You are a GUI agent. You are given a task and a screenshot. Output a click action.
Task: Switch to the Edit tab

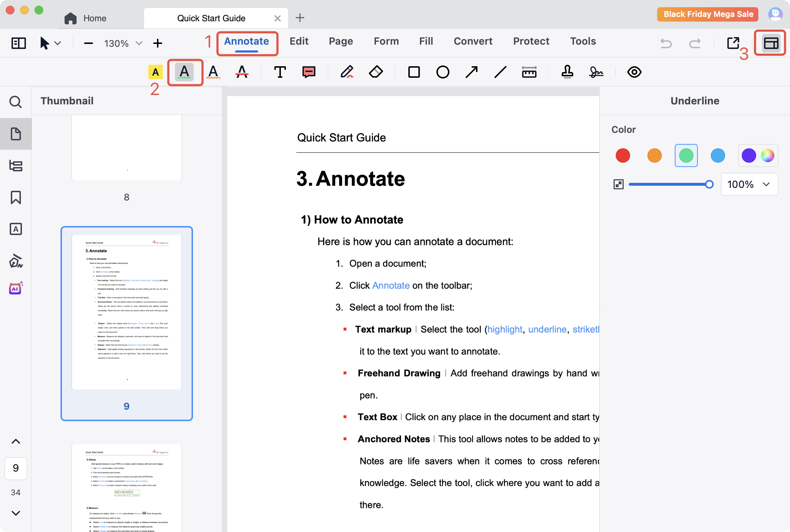pyautogui.click(x=299, y=41)
